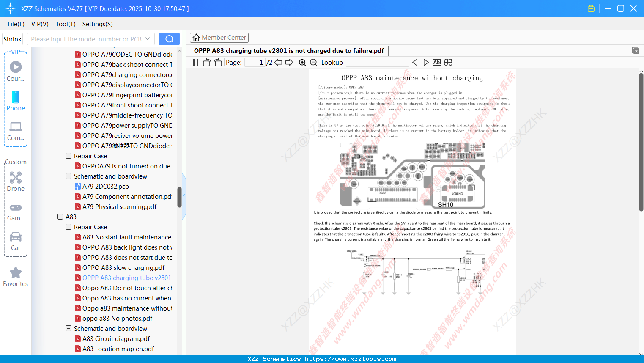The width and height of the screenshot is (644, 363).
Task: Collapse the left panel with the side handle
Action: [184, 196]
